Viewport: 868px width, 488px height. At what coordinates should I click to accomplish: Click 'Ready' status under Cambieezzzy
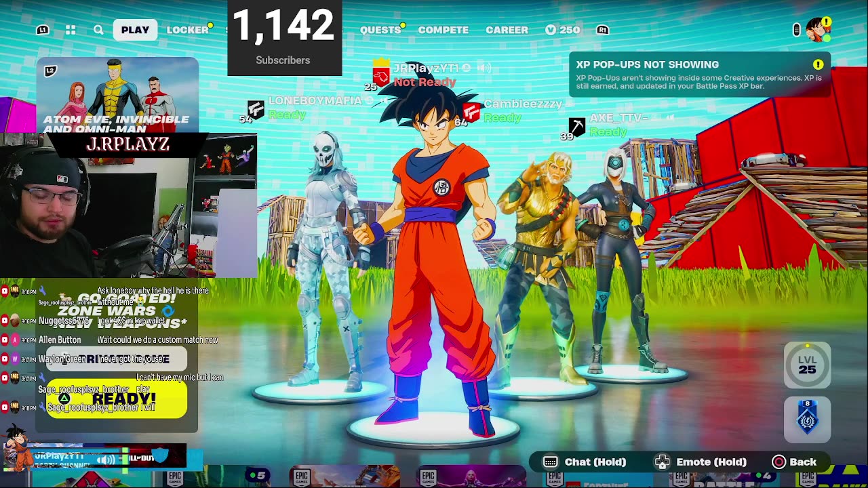(x=502, y=118)
